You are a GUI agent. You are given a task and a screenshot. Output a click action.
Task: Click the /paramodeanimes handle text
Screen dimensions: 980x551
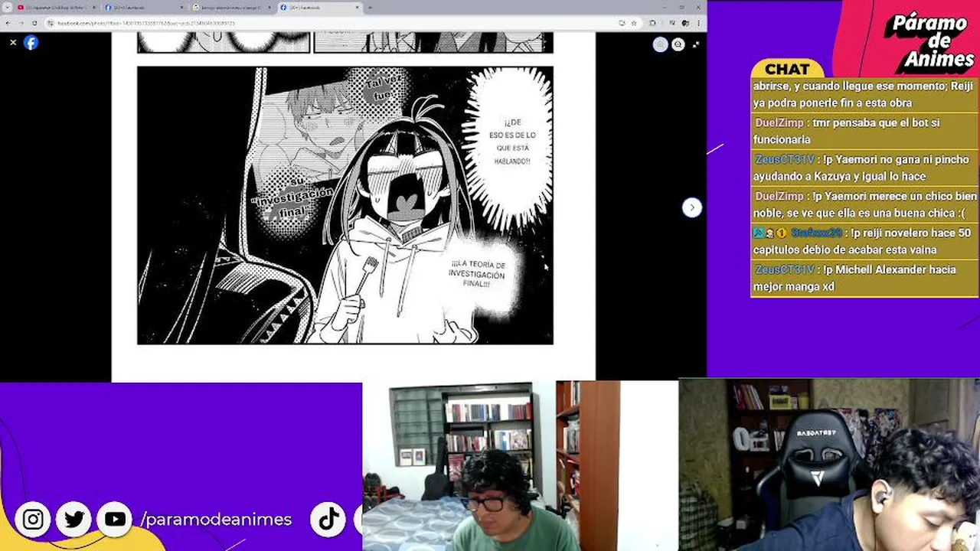pyautogui.click(x=216, y=520)
